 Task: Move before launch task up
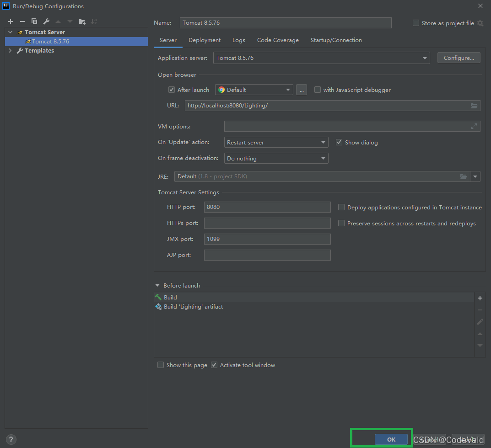pyautogui.click(x=480, y=334)
